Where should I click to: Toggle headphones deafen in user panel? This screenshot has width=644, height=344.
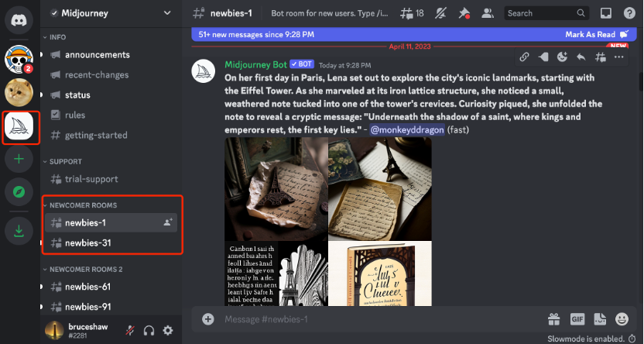pyautogui.click(x=149, y=330)
